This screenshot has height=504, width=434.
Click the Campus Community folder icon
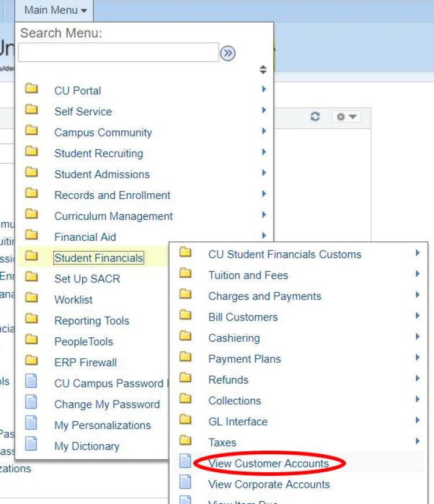[x=31, y=130]
